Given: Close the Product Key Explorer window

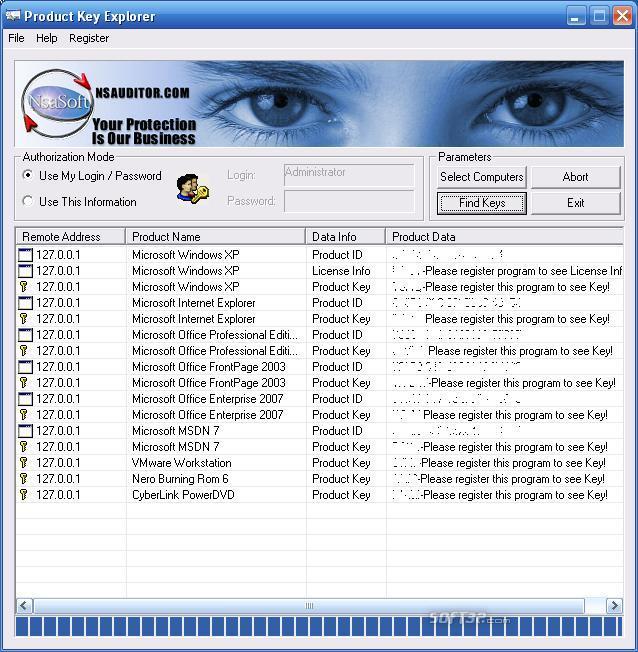Looking at the screenshot, I should coord(623,17).
